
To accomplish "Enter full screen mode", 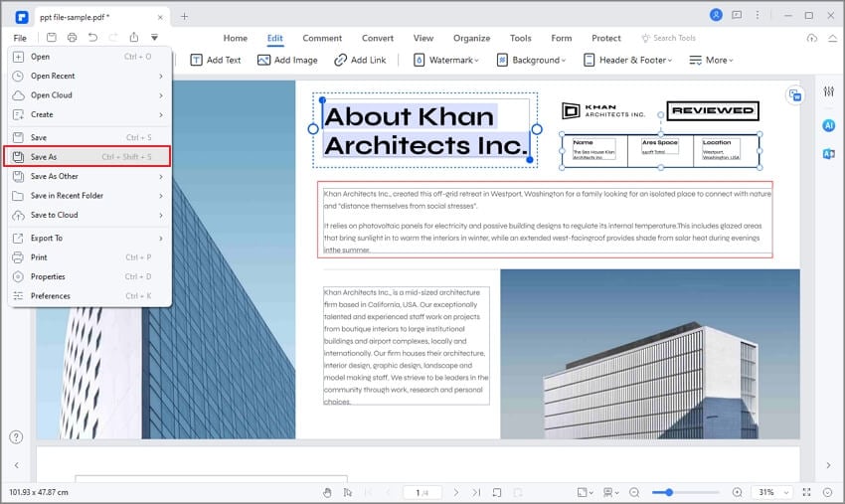I will (x=807, y=492).
